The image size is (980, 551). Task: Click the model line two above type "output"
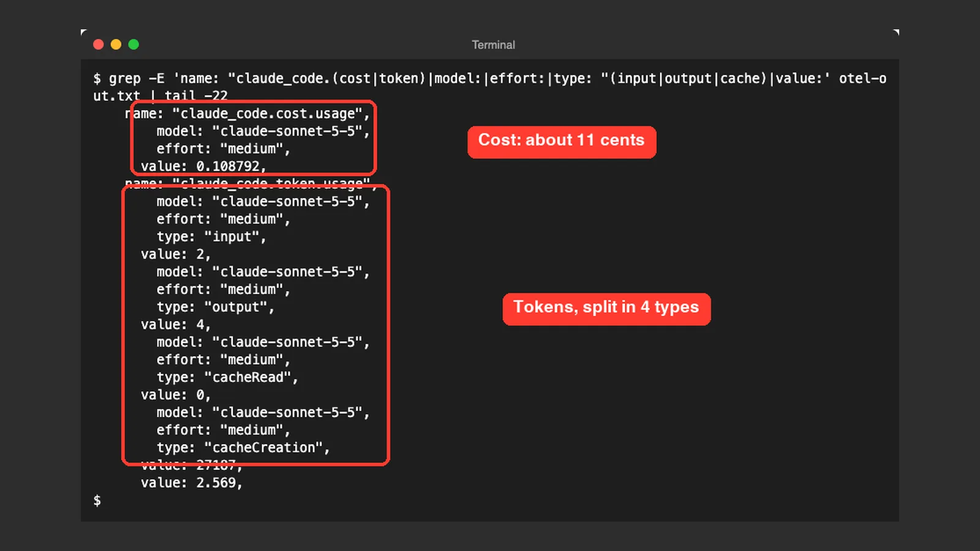263,272
